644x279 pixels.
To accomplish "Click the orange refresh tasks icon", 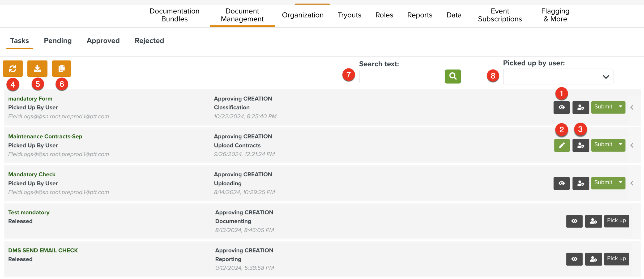I will coord(12,68).
